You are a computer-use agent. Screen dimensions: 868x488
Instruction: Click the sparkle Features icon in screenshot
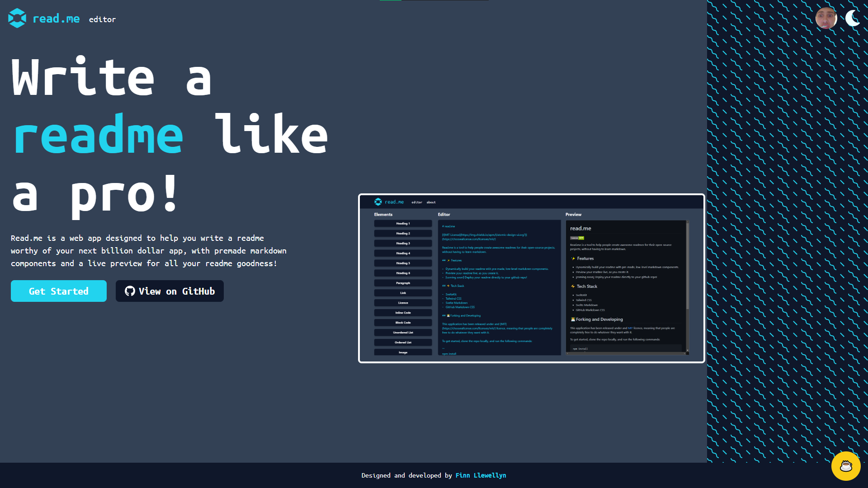(573, 258)
